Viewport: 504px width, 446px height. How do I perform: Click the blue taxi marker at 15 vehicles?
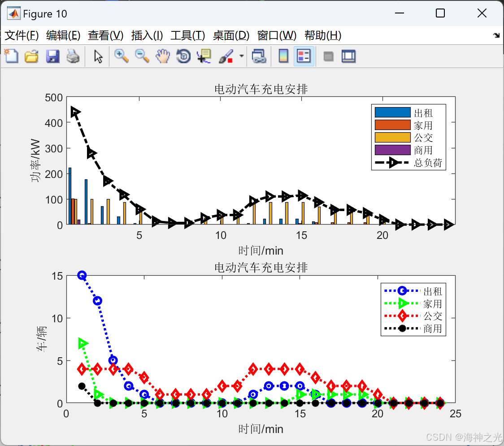(x=82, y=275)
